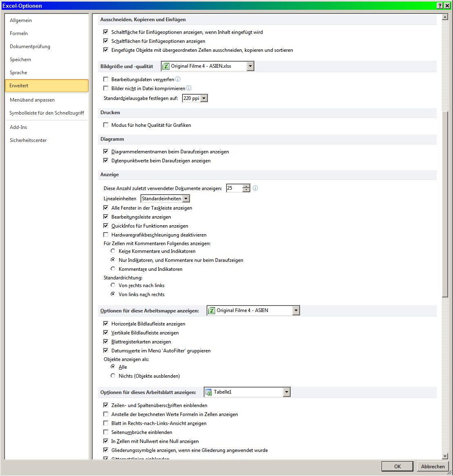The image size is (453, 476).
Task: Toggle Diagrammelementnamen beim Daraufzeigen anzeigen
Action: (x=106, y=151)
